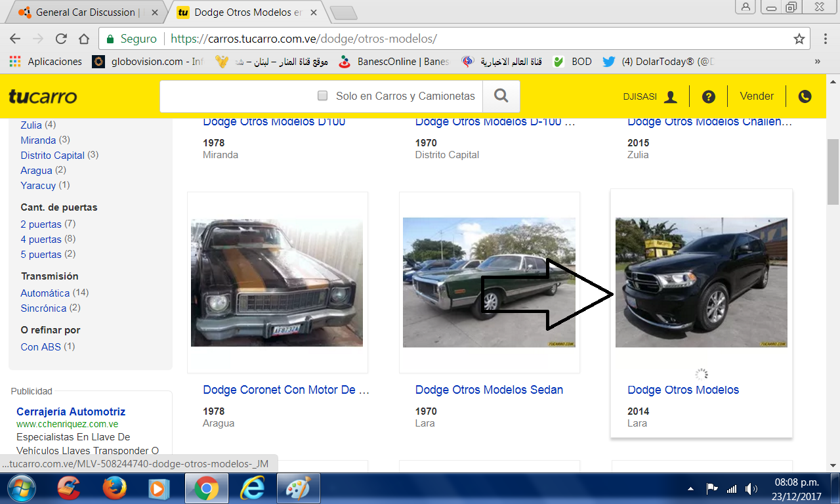
Task: Switch to the General Car Discussion tab
Action: click(85, 12)
